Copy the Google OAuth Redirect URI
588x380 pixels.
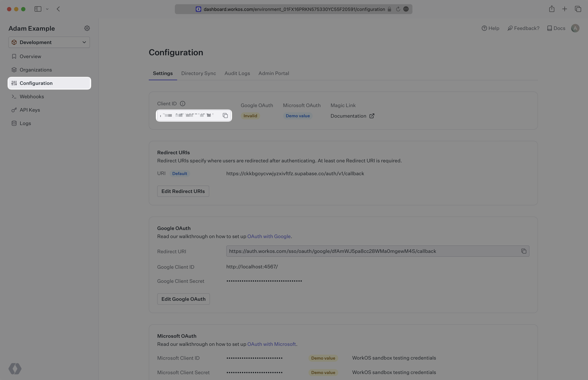tap(523, 251)
